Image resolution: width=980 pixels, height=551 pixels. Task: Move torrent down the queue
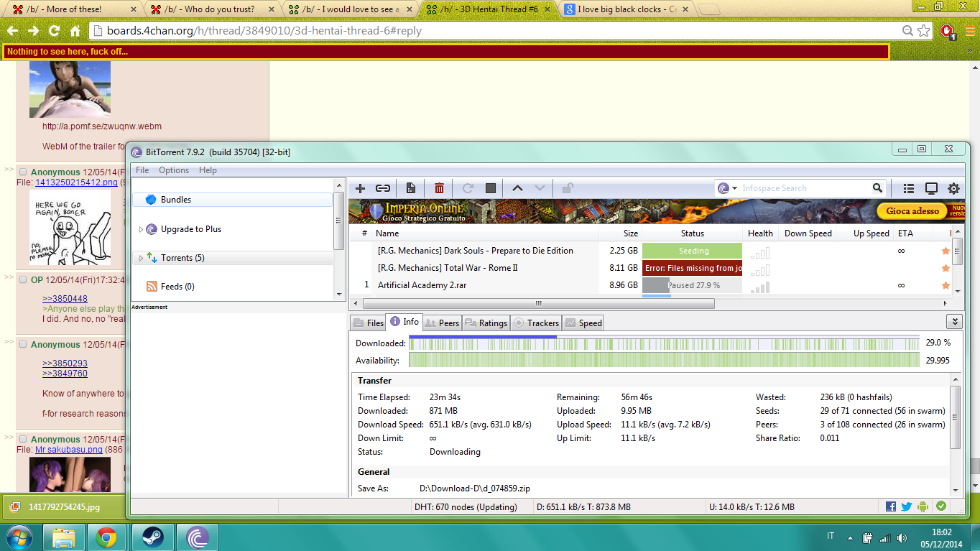540,188
